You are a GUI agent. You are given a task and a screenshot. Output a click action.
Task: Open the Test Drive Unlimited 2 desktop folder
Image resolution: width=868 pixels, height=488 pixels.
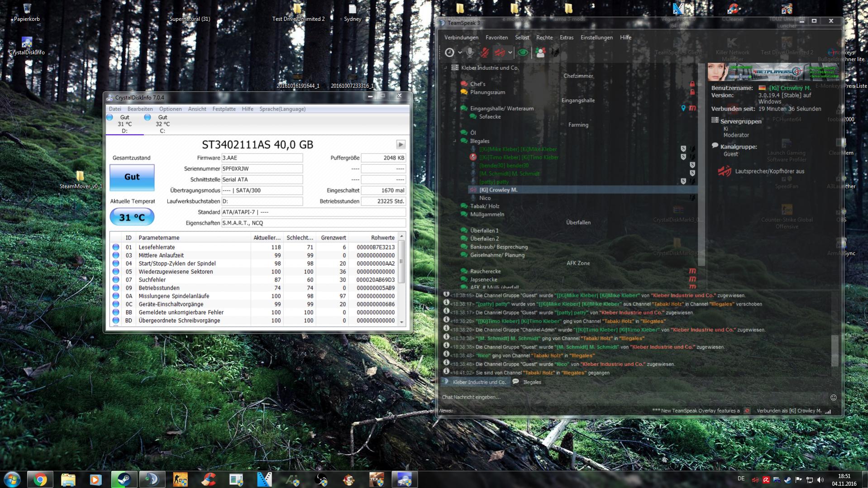298,13
